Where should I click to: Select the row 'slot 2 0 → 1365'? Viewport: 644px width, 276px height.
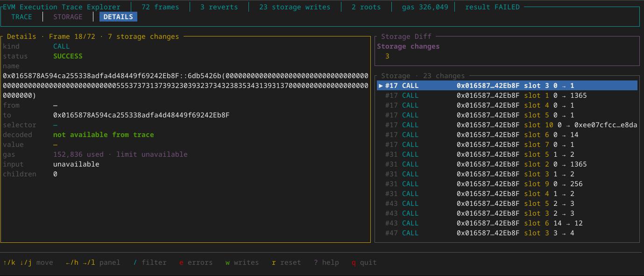tap(507, 164)
